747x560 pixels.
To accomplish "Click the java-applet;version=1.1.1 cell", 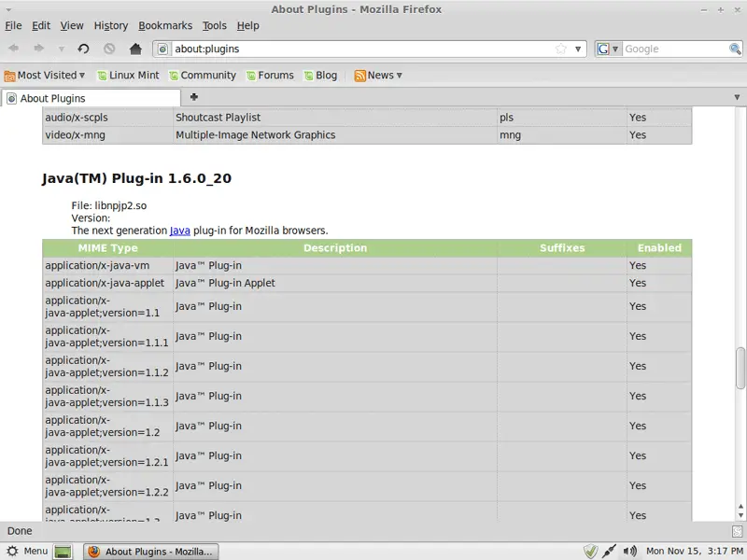I will point(107,337).
